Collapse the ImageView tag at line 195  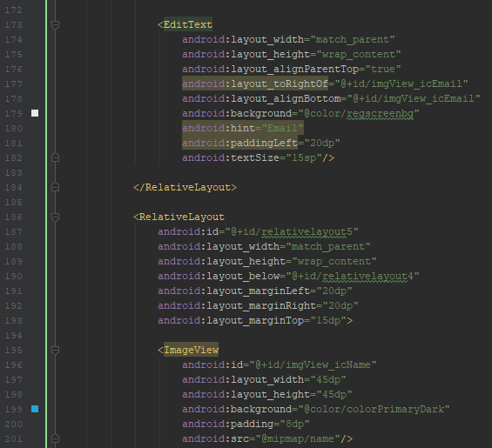[x=55, y=350]
